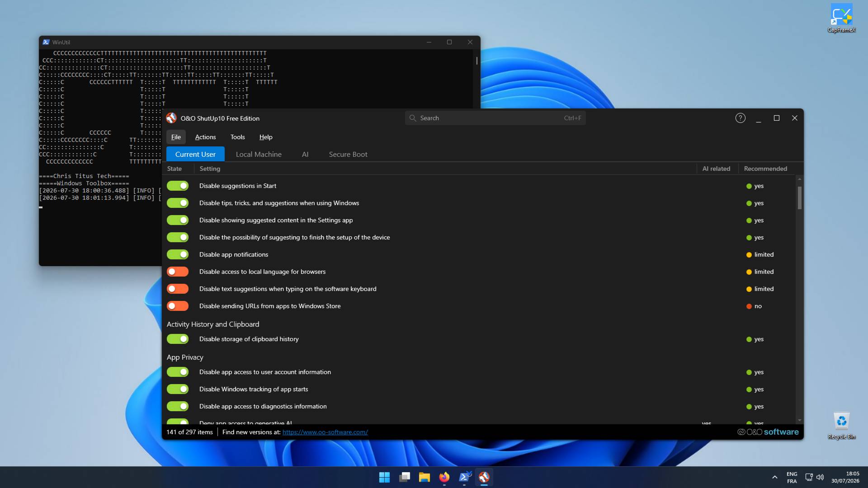Click the red dot for sending URLs row
Screen dimensions: 868x488
[x=749, y=306]
